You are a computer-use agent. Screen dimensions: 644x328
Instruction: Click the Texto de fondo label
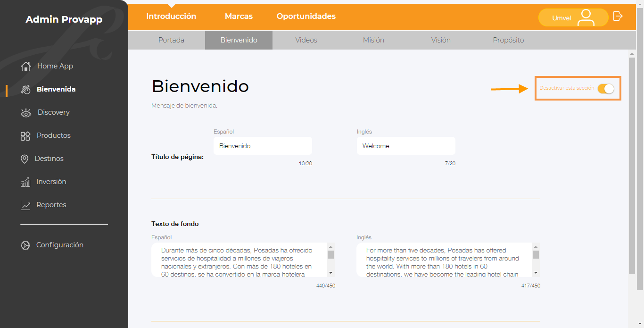click(175, 224)
